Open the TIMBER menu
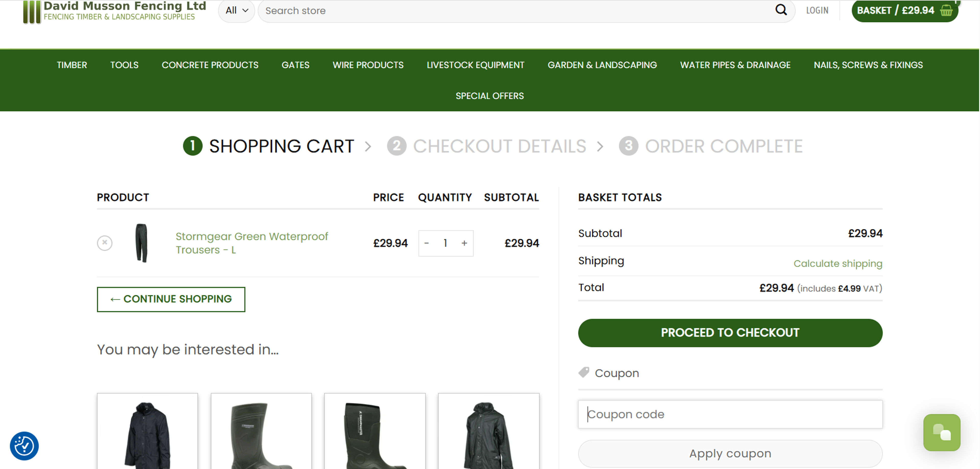This screenshot has width=980, height=469. 72,65
